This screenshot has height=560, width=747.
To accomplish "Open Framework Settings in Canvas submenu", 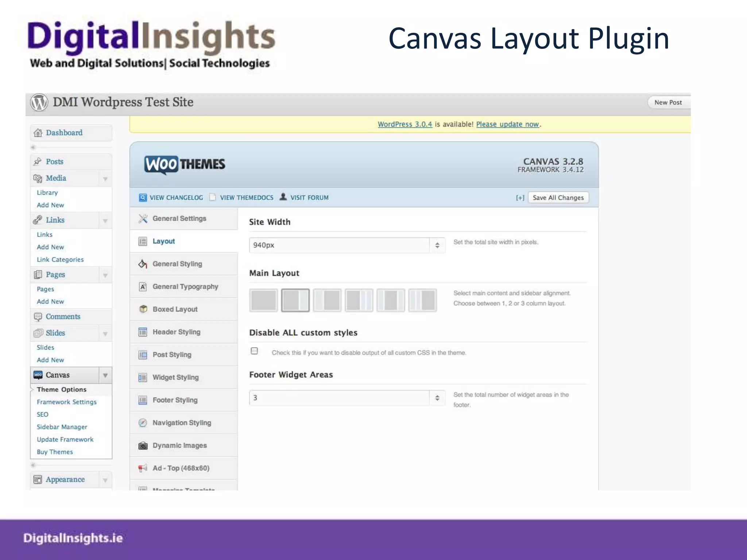I will point(67,402).
